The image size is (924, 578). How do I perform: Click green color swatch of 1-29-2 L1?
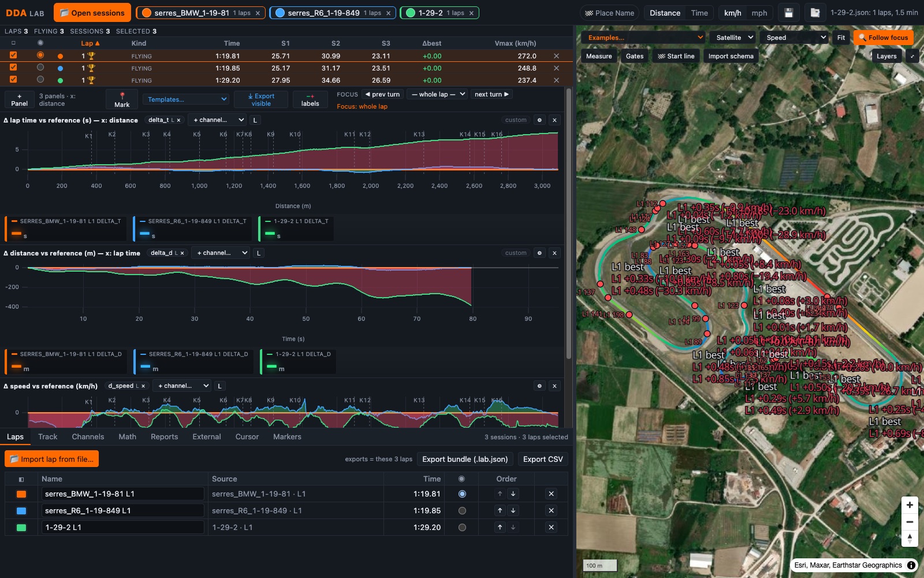[x=21, y=527]
